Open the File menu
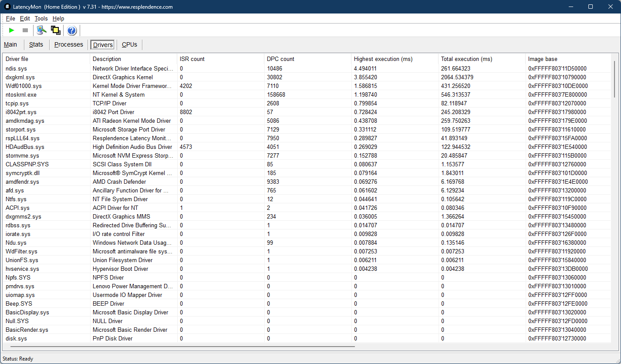Image resolution: width=621 pixels, height=364 pixels. point(10,18)
